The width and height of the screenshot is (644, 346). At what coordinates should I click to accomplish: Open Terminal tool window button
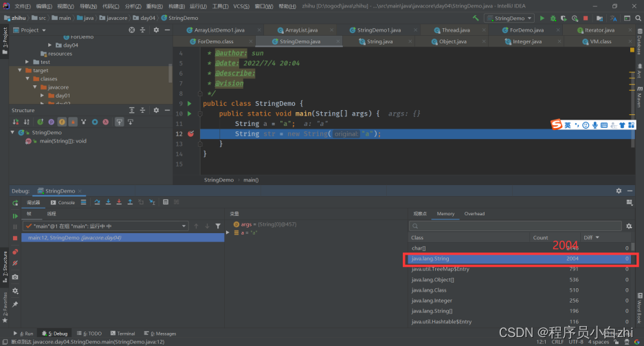coord(123,334)
